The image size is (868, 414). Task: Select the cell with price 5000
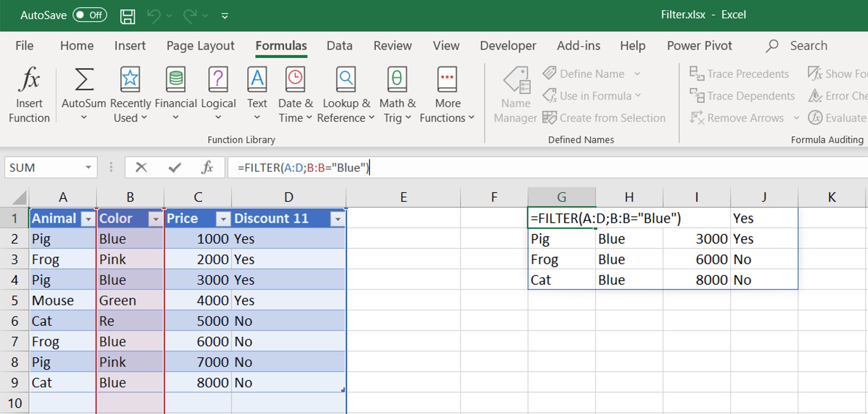click(198, 321)
